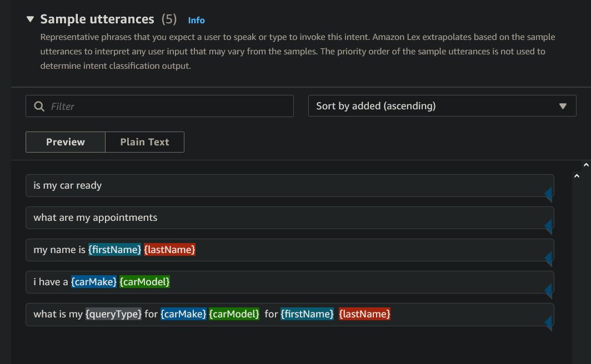Open the Sort by added dropdown

[x=442, y=105]
